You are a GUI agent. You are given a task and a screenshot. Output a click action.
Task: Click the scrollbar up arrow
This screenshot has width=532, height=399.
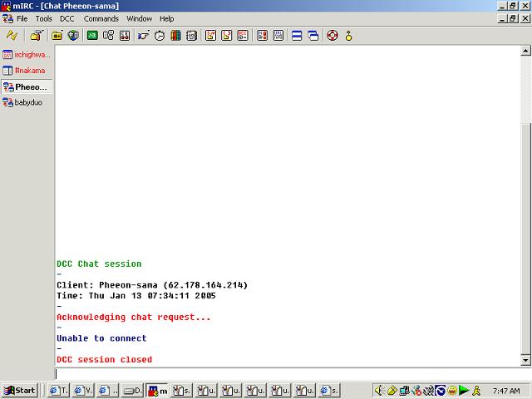(x=525, y=51)
